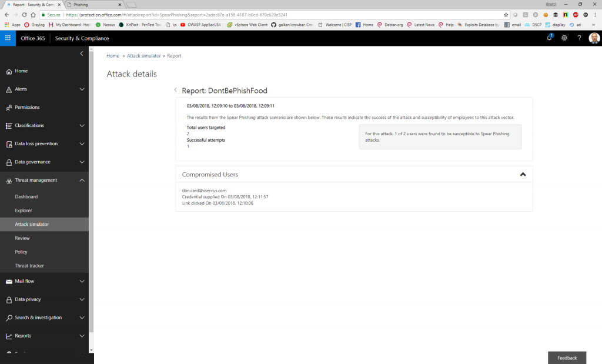Image resolution: width=602 pixels, height=364 pixels.
Task: Click the Data governance lock icon
Action: click(x=8, y=162)
